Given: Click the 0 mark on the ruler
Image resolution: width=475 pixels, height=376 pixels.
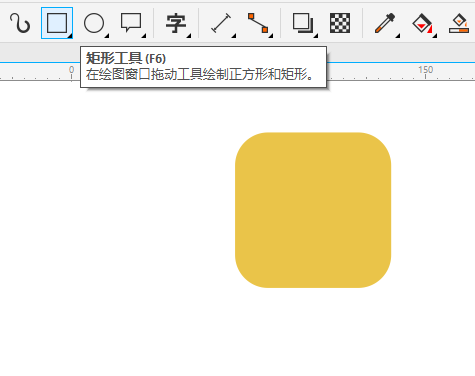Looking at the screenshot, I should pos(71,70).
